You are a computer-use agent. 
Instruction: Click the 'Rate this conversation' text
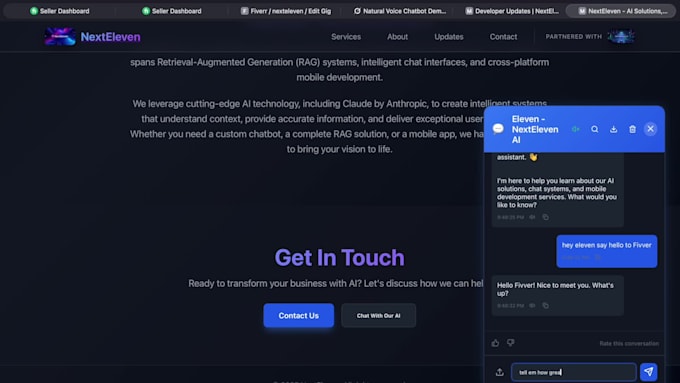click(x=629, y=344)
